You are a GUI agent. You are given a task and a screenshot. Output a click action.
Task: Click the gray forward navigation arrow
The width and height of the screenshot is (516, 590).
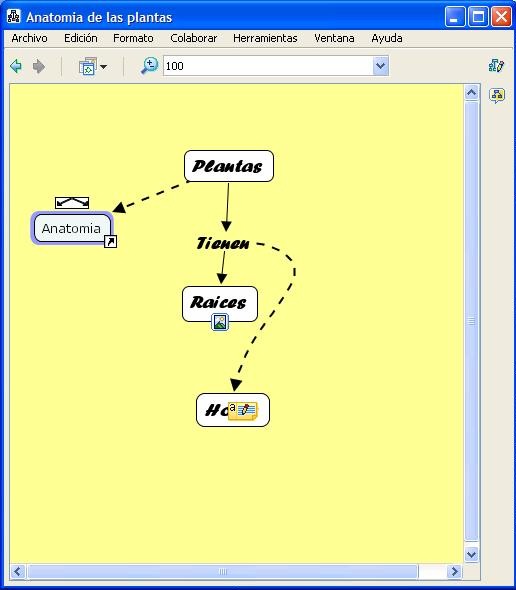(x=39, y=66)
